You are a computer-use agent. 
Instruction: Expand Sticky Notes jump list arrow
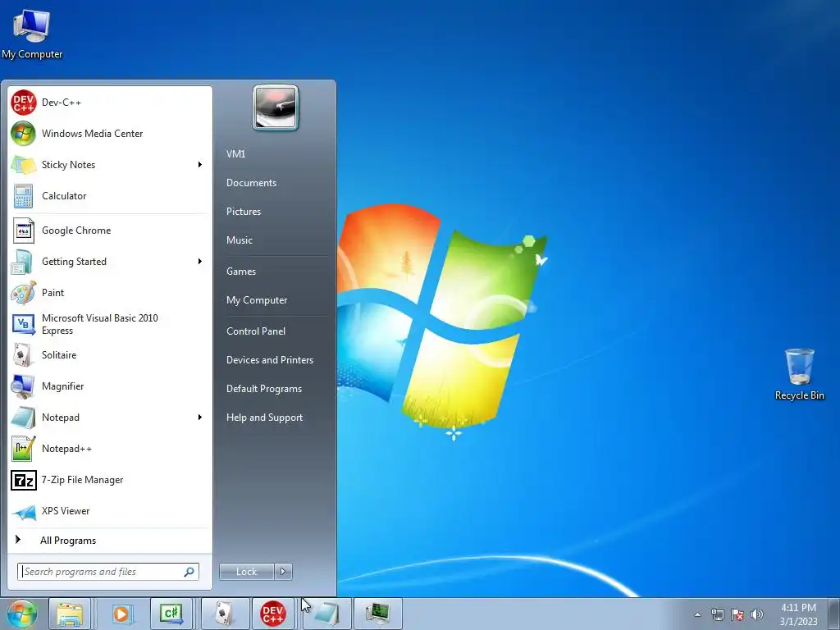click(x=200, y=164)
